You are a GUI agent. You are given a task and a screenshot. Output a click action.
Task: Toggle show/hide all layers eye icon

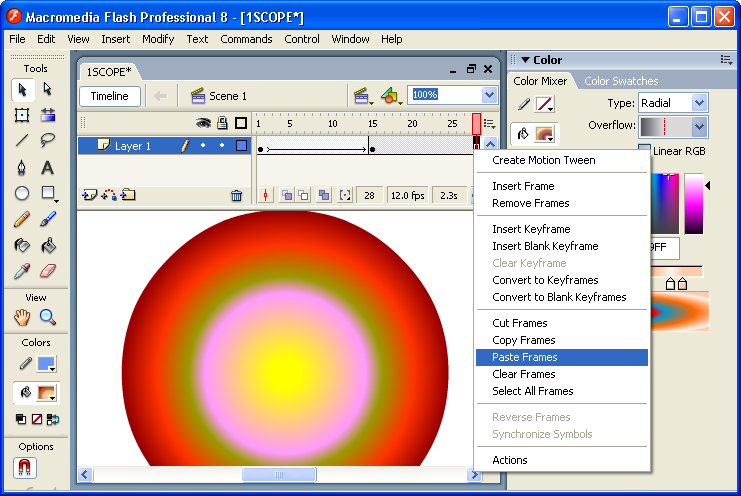click(203, 123)
